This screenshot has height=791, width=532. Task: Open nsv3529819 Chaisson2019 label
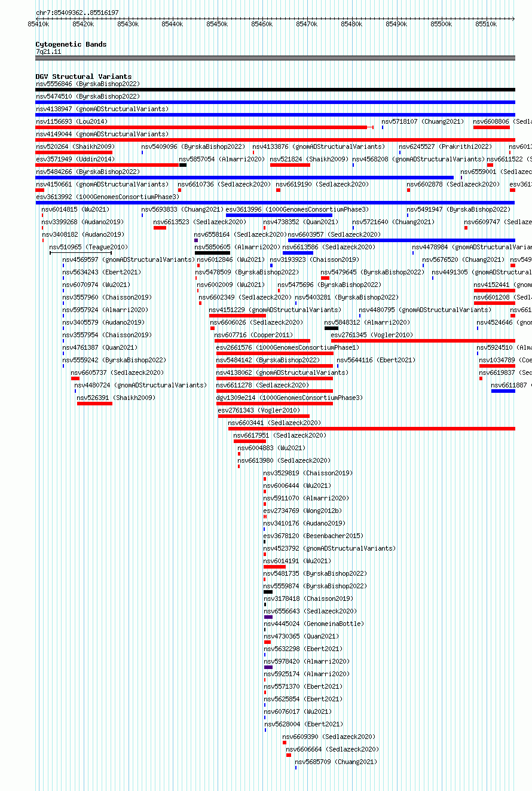tap(308, 473)
